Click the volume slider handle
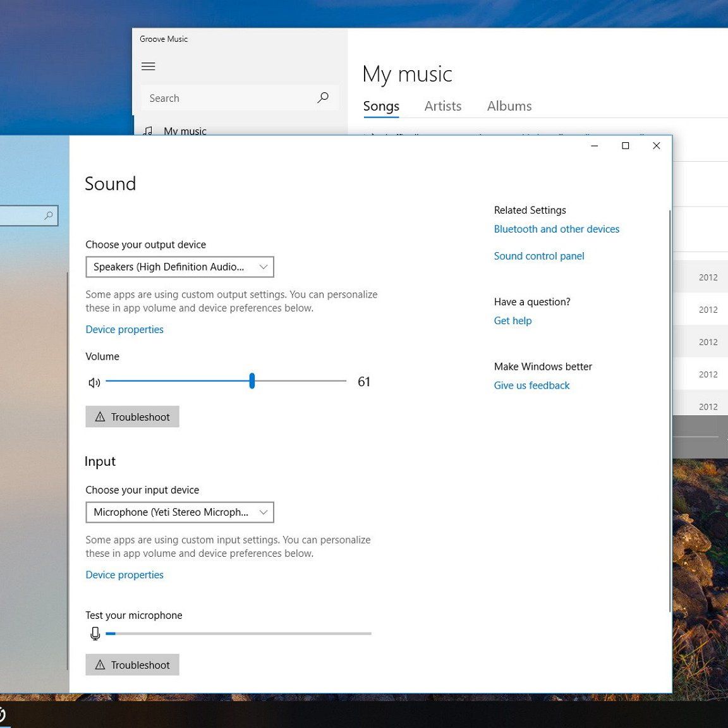This screenshot has width=728, height=728. 252,381
